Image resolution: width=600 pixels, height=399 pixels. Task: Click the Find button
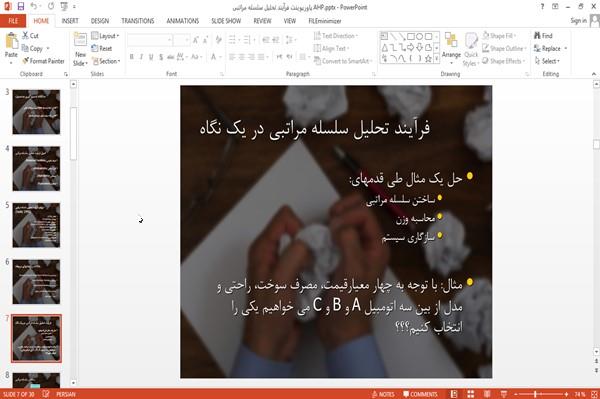click(x=543, y=36)
